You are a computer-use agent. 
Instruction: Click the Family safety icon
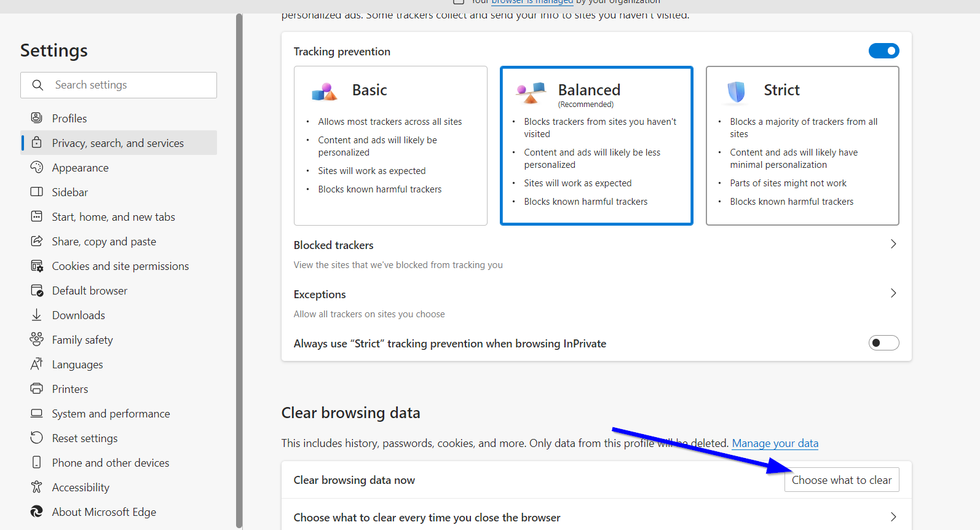click(x=37, y=339)
